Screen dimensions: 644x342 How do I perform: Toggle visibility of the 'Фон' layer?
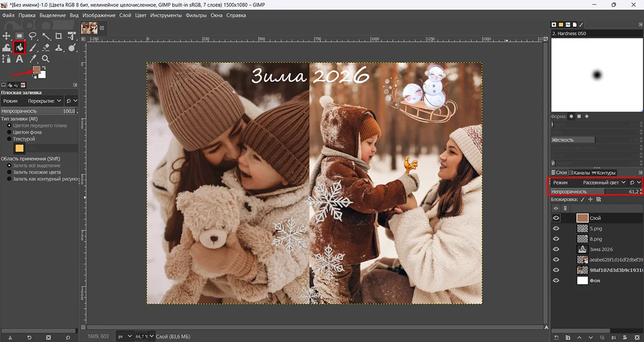(556, 280)
